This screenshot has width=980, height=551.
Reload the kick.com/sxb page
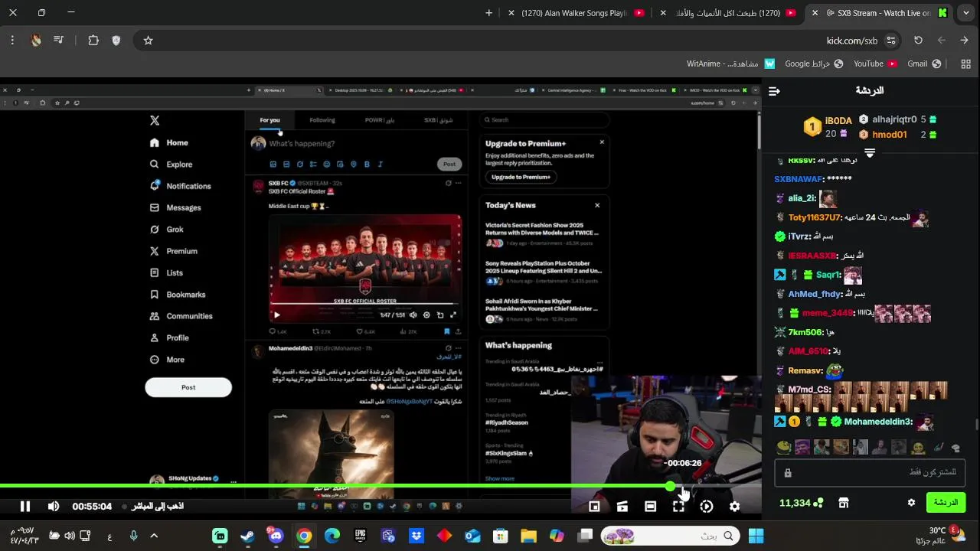pyautogui.click(x=918, y=41)
